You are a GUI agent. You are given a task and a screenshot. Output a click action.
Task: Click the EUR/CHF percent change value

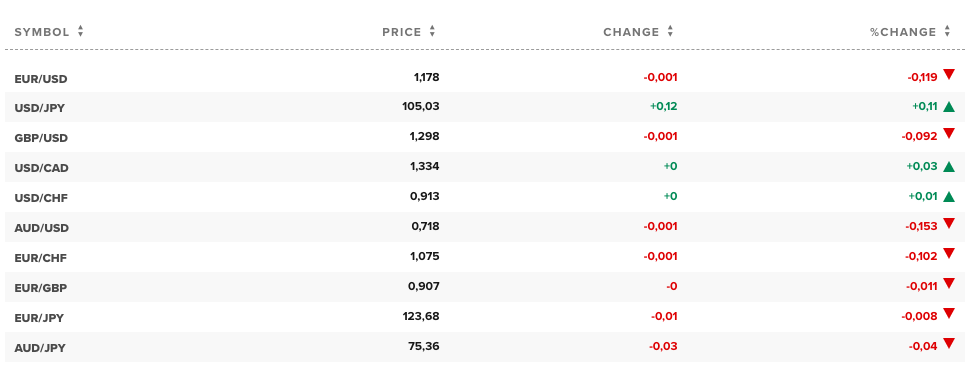coord(921,256)
